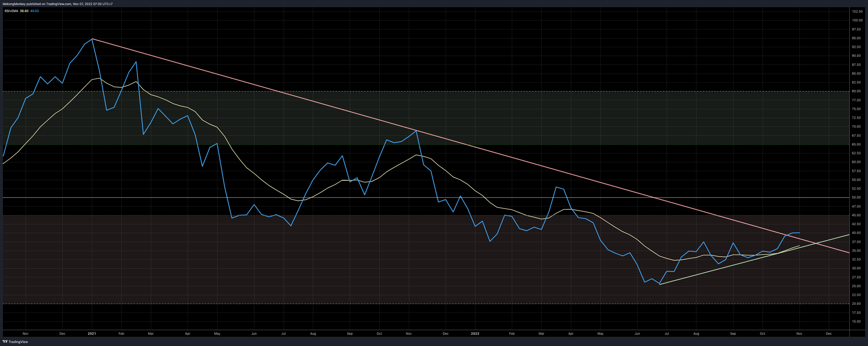Click the TradingView logo icon
This screenshot has width=868, height=346.
pyautogui.click(x=5, y=342)
